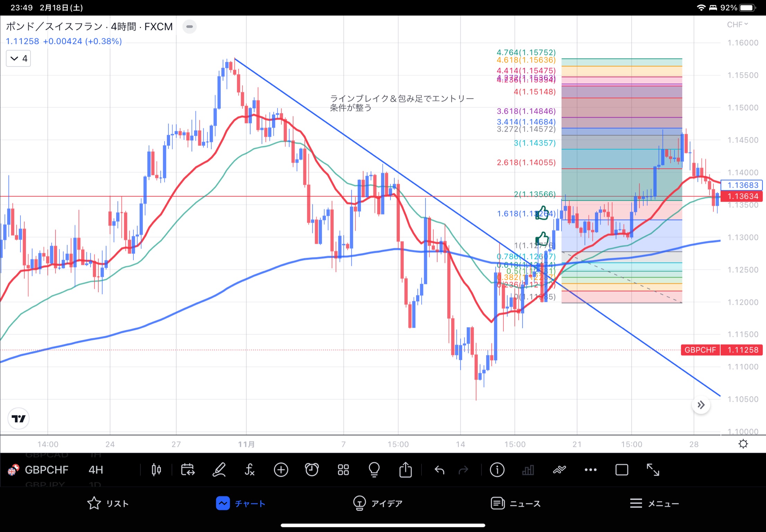This screenshot has height=532, width=766.
Task: Click the upper thumbs-up marker on chart
Action: (x=542, y=213)
